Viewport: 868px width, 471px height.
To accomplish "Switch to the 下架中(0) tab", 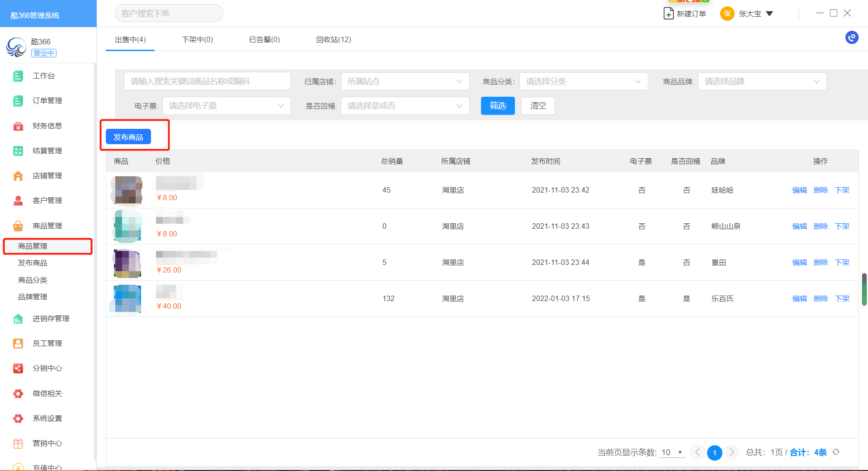I will (x=197, y=40).
